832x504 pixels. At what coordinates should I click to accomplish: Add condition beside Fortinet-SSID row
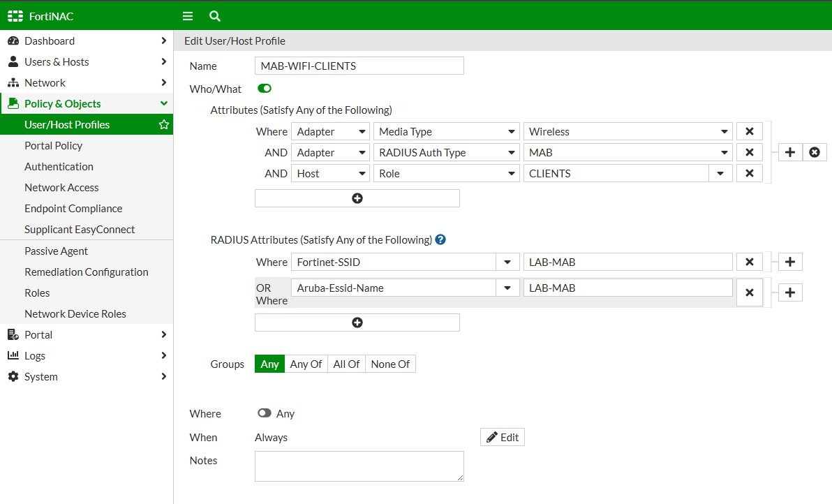[x=790, y=262]
